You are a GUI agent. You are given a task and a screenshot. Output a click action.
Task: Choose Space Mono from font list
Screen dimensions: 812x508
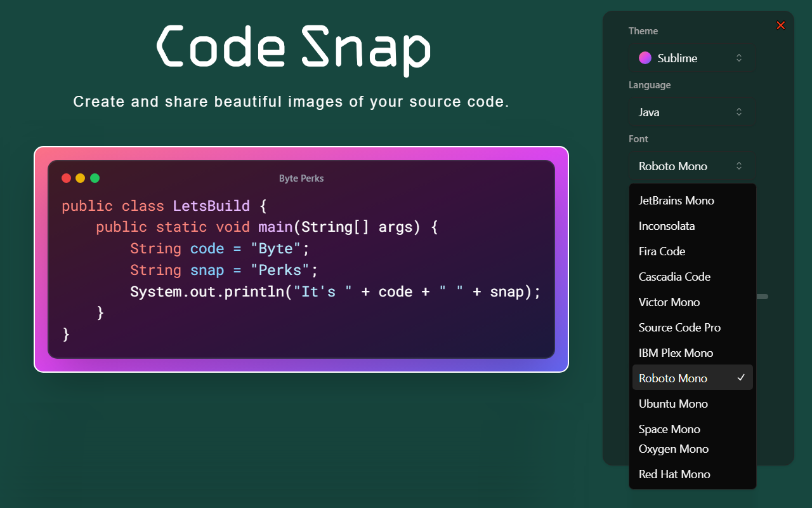click(x=693, y=429)
